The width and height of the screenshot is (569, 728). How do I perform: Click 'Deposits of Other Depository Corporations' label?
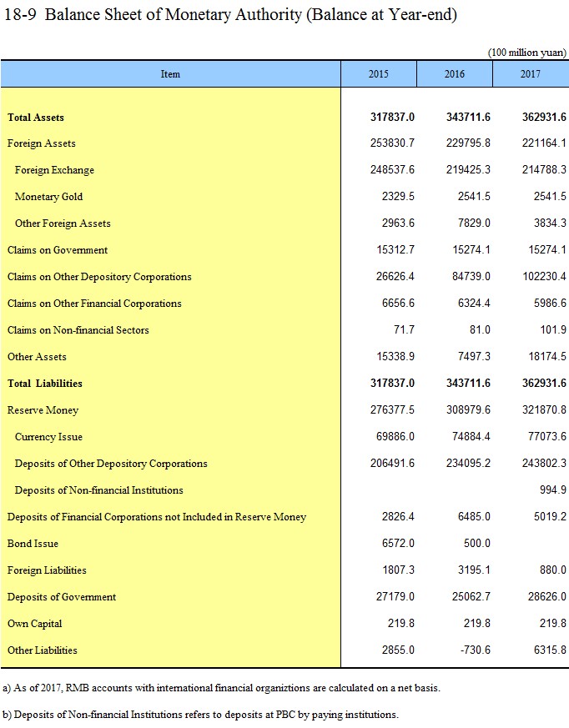tap(111, 464)
